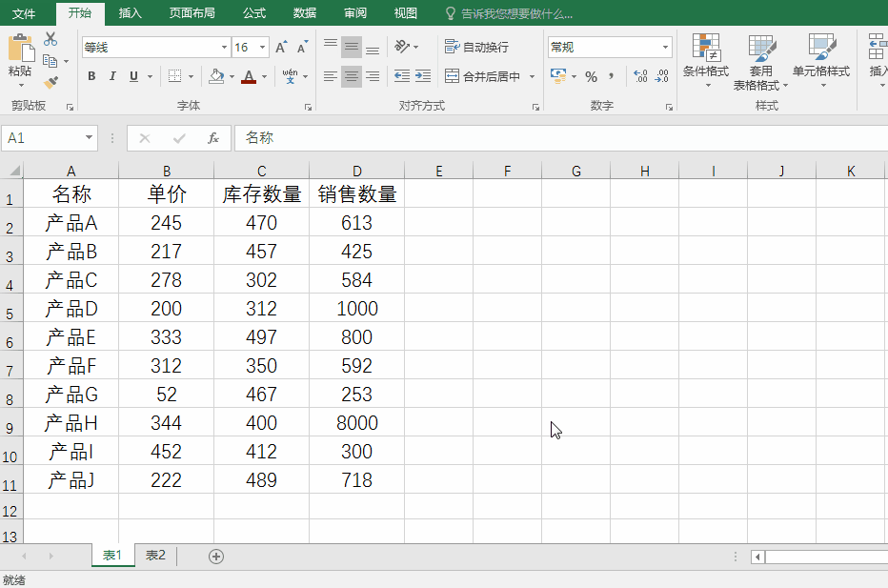Click the Cut scissors icon
The image size is (888, 588).
pyautogui.click(x=50, y=38)
